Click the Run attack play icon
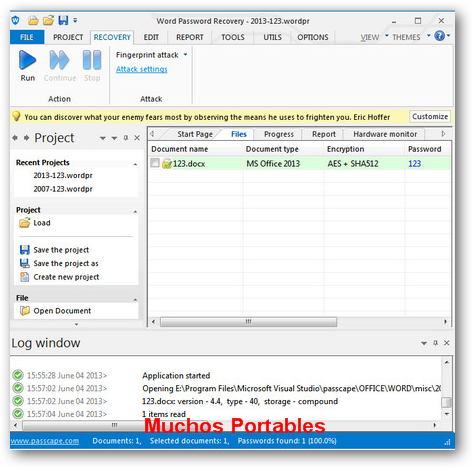The height and width of the screenshot is (468, 473). click(27, 60)
